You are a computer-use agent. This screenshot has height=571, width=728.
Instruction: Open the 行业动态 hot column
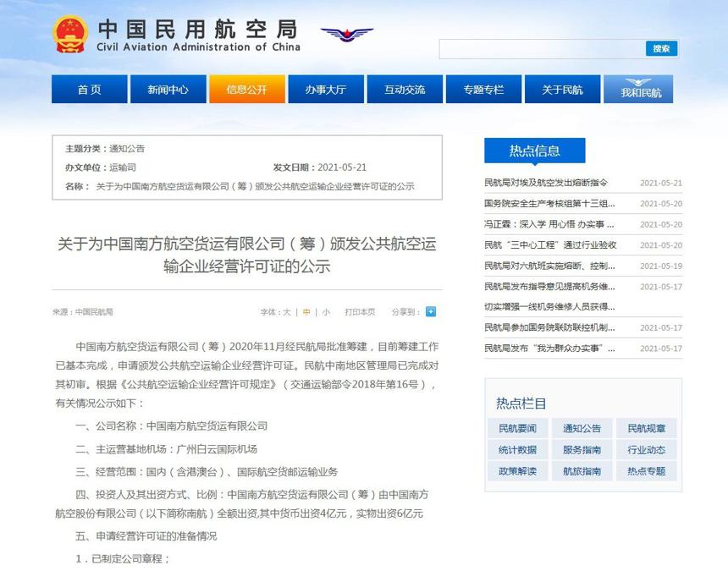coord(646,449)
